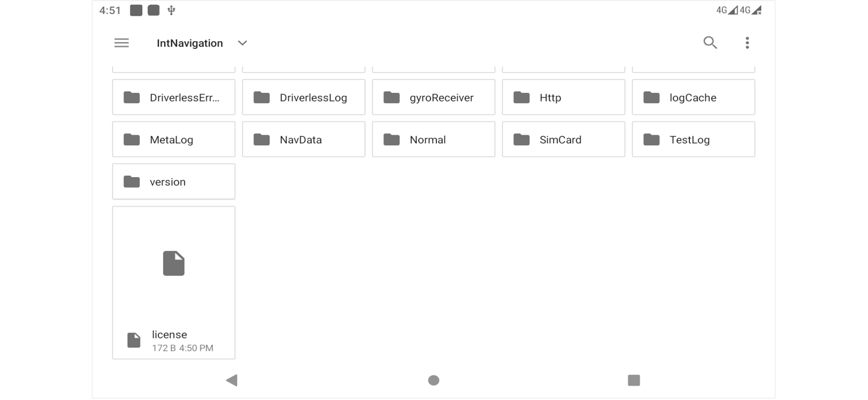The width and height of the screenshot is (868, 400).
Task: Open the NavData folder
Action: (x=303, y=139)
